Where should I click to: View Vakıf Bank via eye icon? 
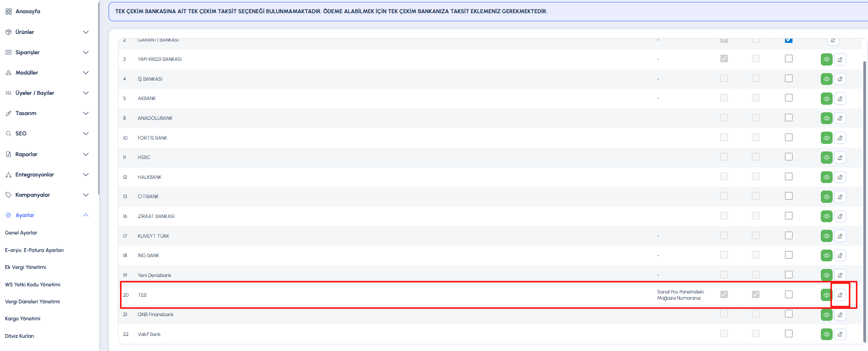[826, 334]
